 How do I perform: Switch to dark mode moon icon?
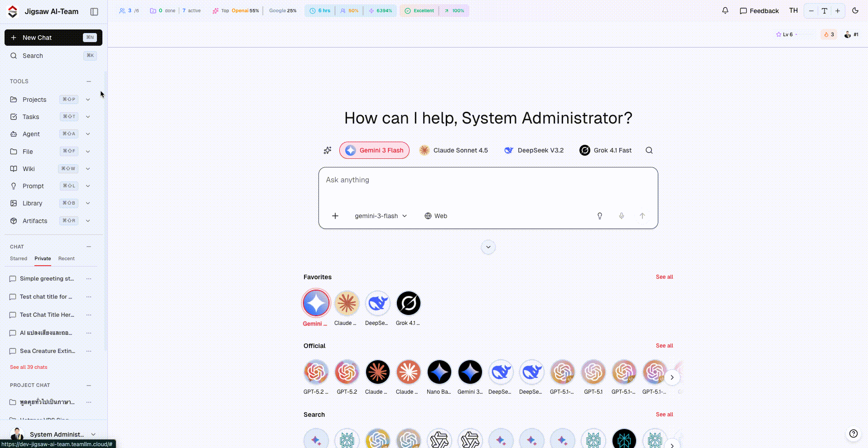point(855,11)
